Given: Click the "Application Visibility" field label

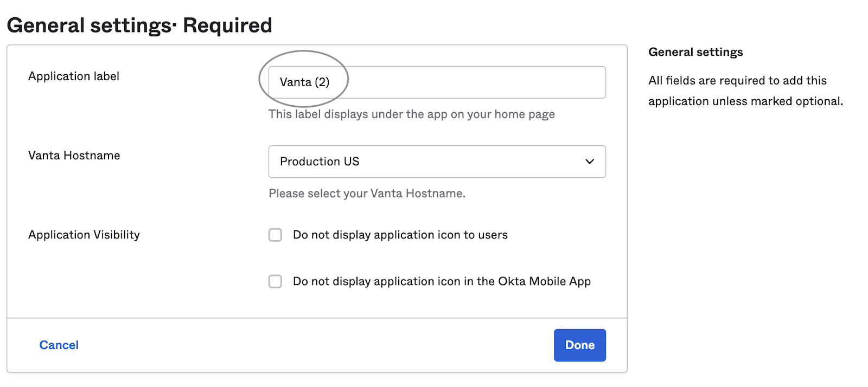Looking at the screenshot, I should (x=84, y=235).
